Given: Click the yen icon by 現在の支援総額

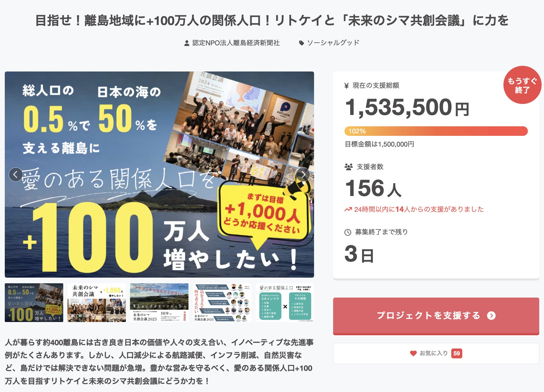Looking at the screenshot, I should (347, 86).
